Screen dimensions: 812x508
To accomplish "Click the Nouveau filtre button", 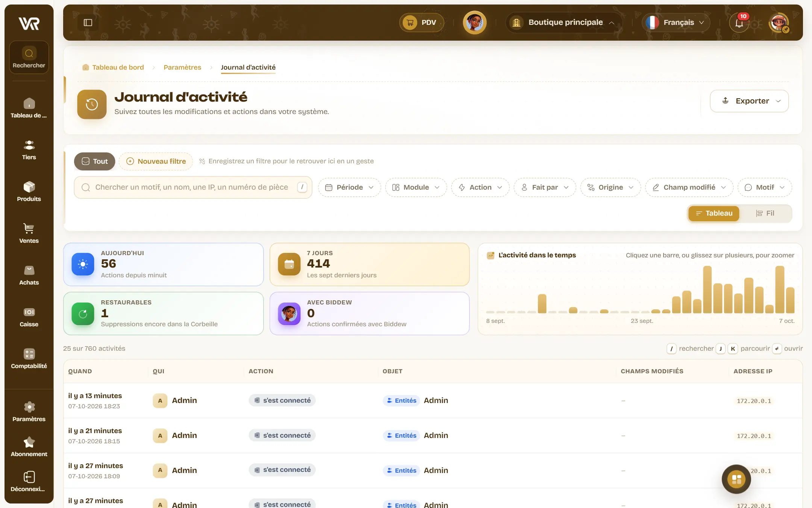I will [156, 161].
